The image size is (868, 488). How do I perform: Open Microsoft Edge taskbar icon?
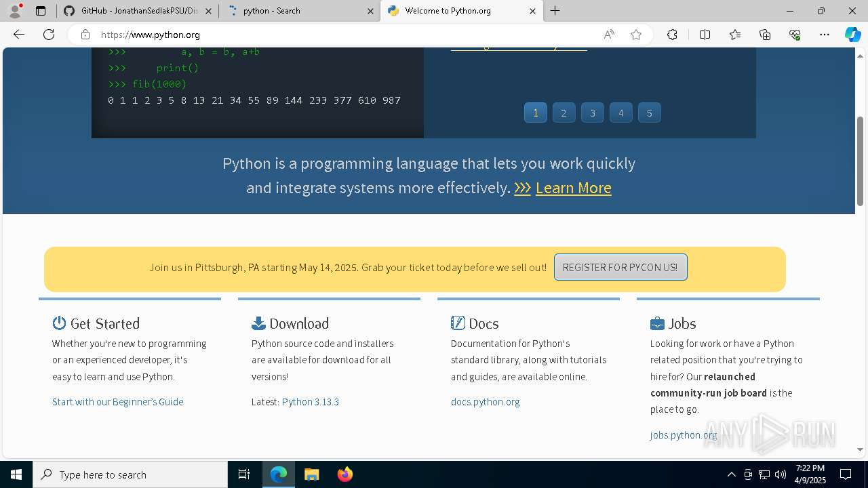[279, 474]
